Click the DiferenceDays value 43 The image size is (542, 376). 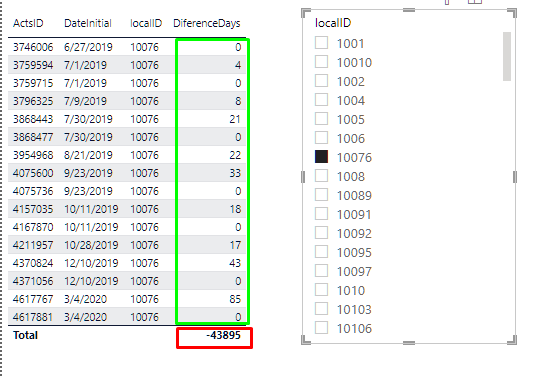[x=235, y=263]
